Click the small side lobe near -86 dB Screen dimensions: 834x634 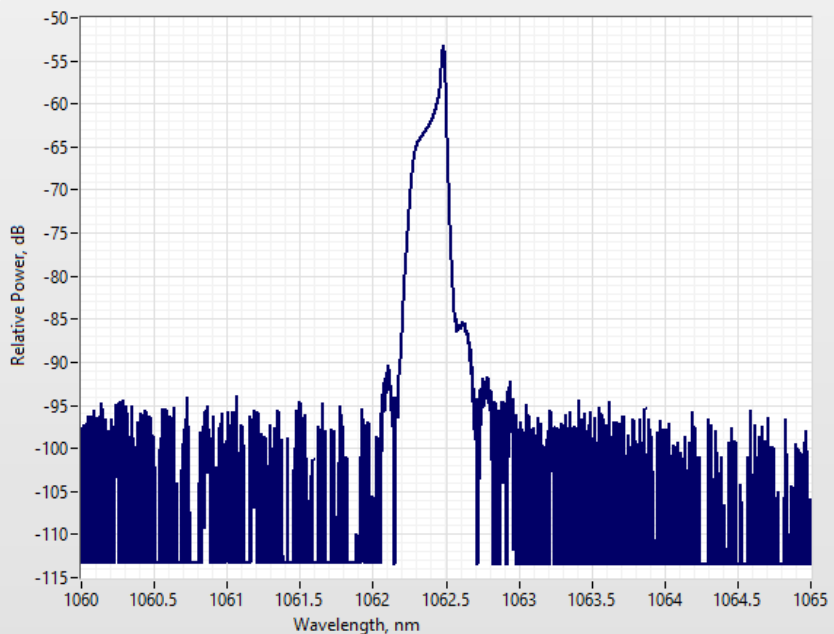click(x=463, y=326)
